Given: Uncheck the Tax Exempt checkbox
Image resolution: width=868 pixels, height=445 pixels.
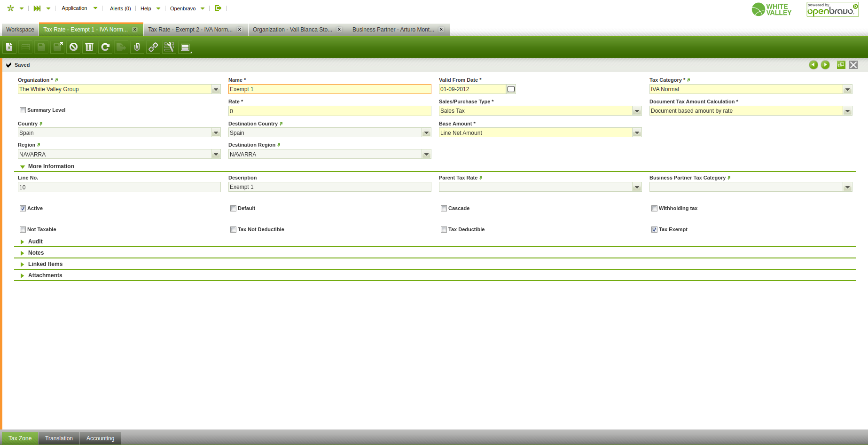Looking at the screenshot, I should click(x=654, y=230).
